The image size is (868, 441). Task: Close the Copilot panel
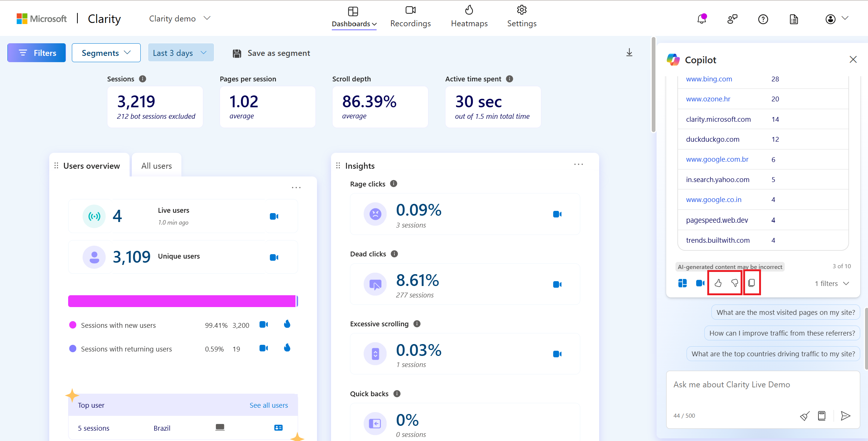853,59
